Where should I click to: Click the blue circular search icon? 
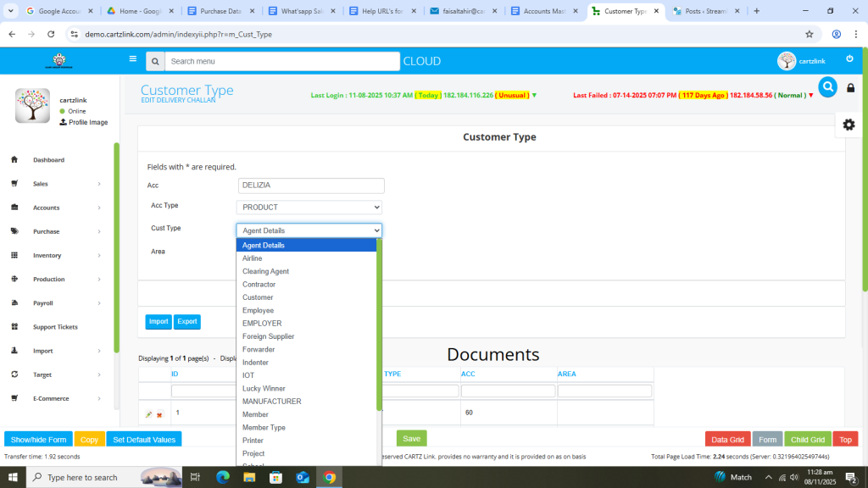(827, 86)
